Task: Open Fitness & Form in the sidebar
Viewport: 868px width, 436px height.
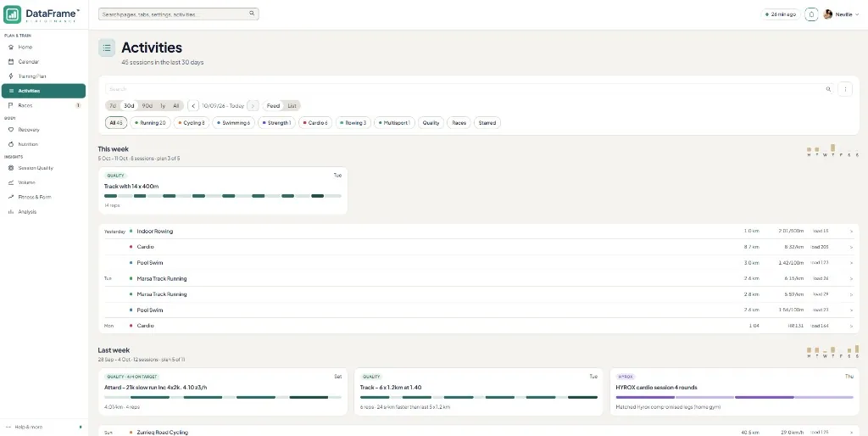Action: click(44, 197)
